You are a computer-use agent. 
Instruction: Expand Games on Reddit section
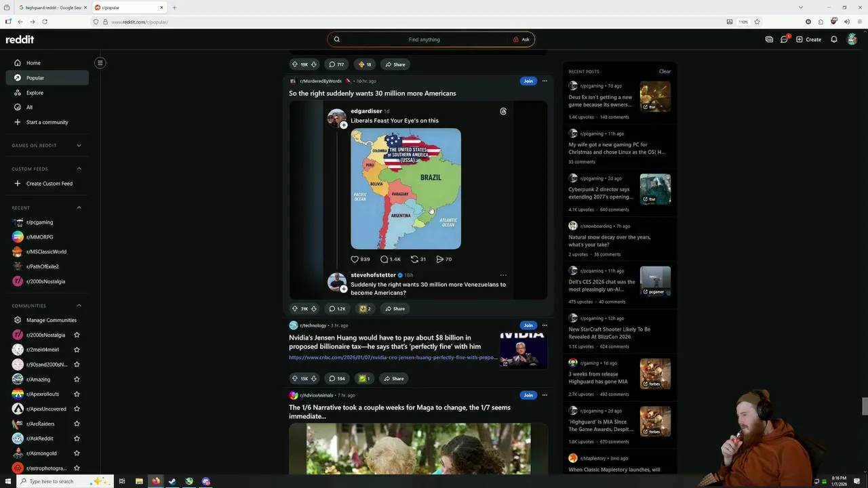click(79, 145)
